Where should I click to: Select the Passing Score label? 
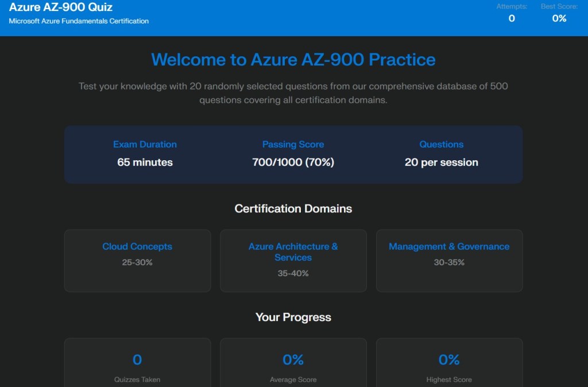293,145
